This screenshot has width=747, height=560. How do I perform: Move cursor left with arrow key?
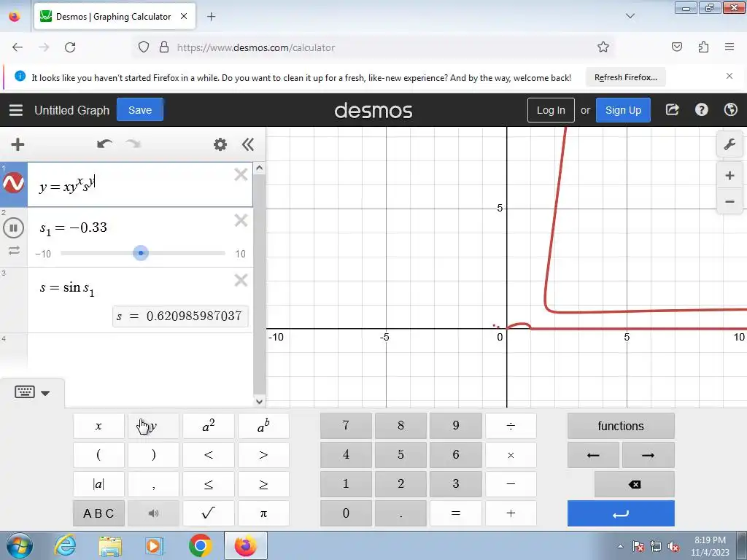pos(593,455)
